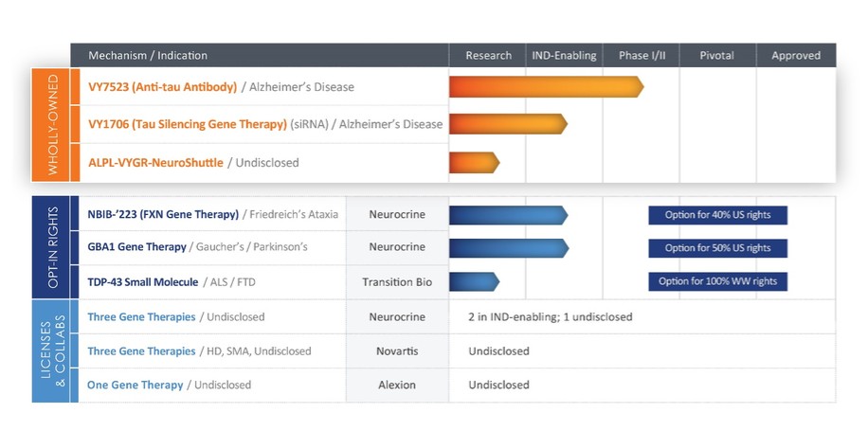Click TDP-43 Small Molecule program name
Viewport: 868px width, 431px height.
143,282
